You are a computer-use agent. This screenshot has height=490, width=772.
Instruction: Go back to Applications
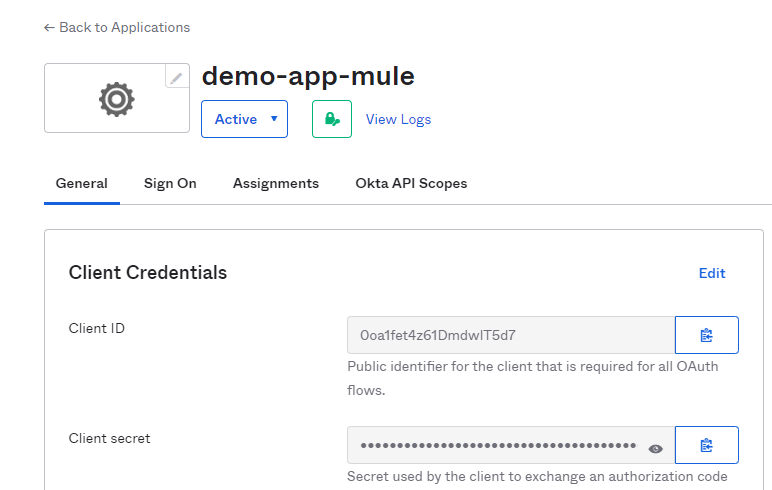(x=117, y=27)
